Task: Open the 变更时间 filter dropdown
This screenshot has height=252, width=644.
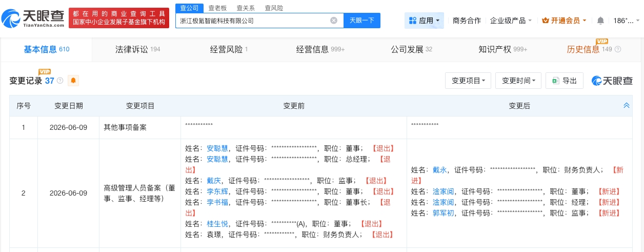Action: (518, 81)
